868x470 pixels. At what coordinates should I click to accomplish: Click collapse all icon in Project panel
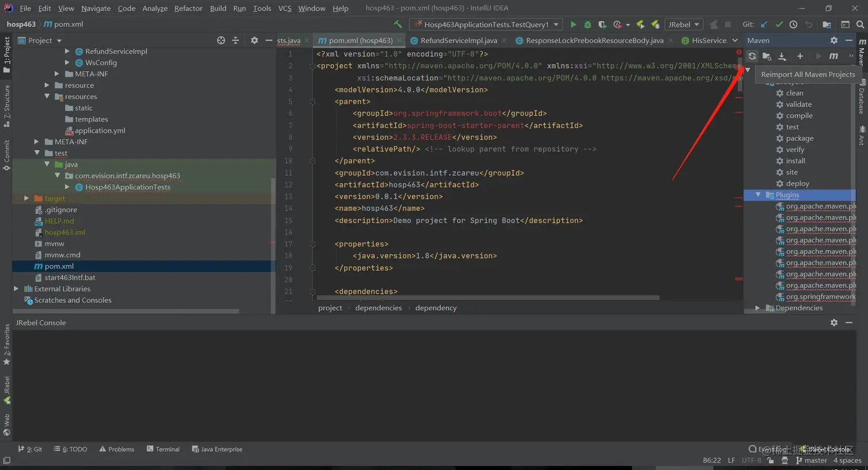click(235, 40)
